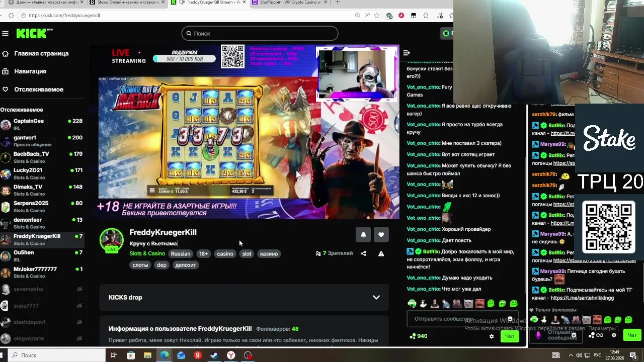644x362 pixels.
Task: Add page to favorites star icon
Action: [377, 16]
